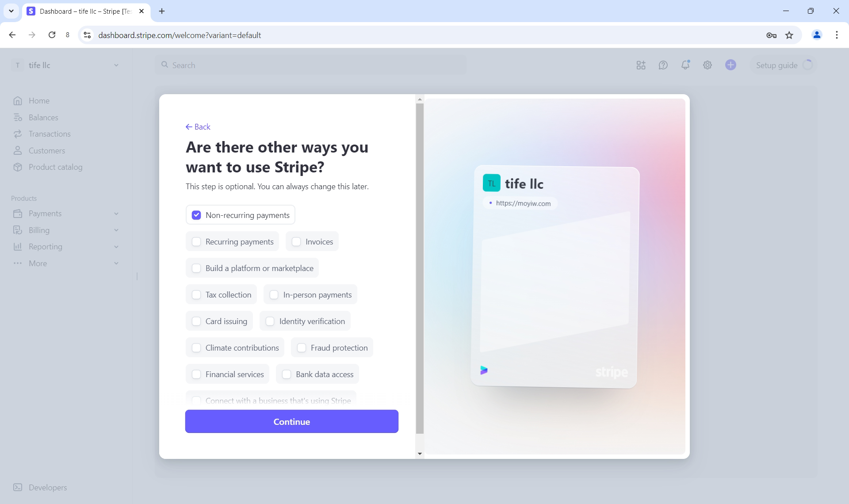Open the apps grid icon
The height and width of the screenshot is (504, 849).
coord(641,65)
